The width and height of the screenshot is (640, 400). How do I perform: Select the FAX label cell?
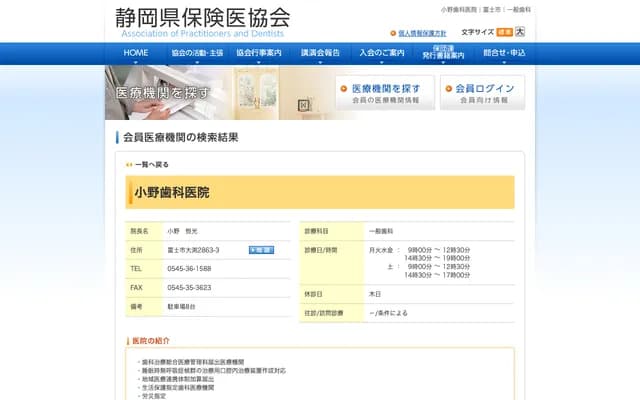tap(144, 287)
